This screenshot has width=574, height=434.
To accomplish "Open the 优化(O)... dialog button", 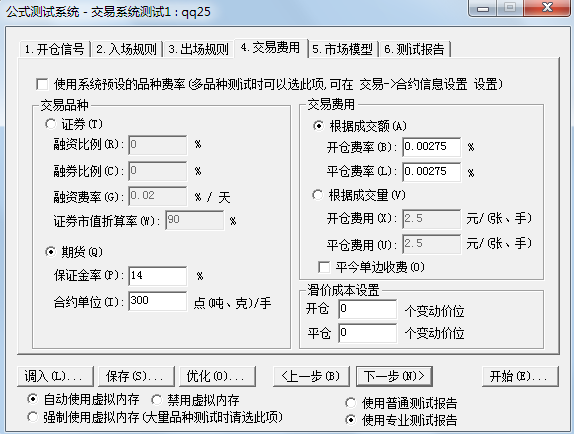I will (217, 376).
